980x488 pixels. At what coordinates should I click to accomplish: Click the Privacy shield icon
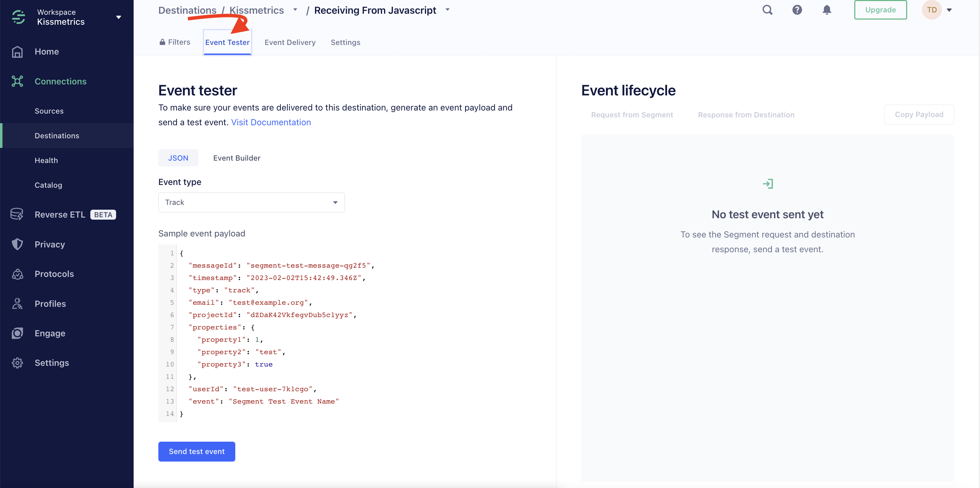tap(18, 244)
